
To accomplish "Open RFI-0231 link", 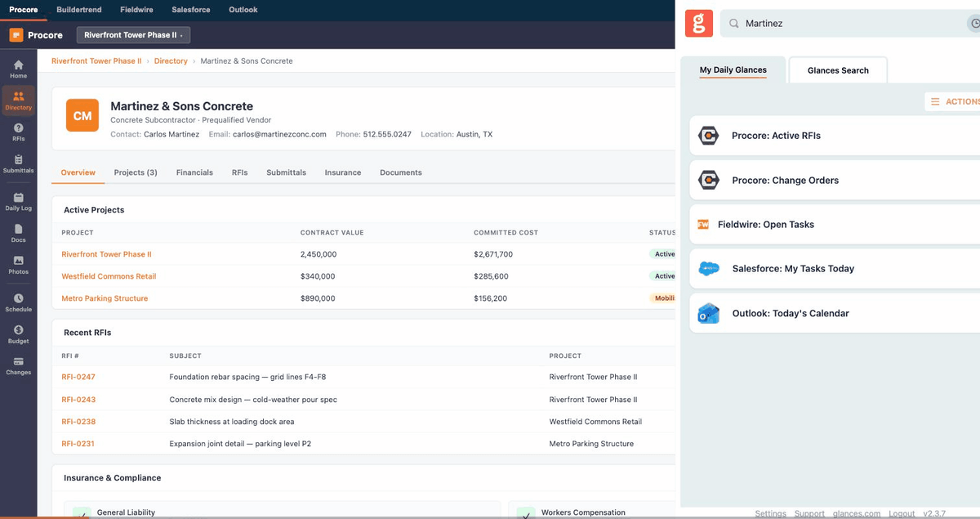I will pos(78,444).
